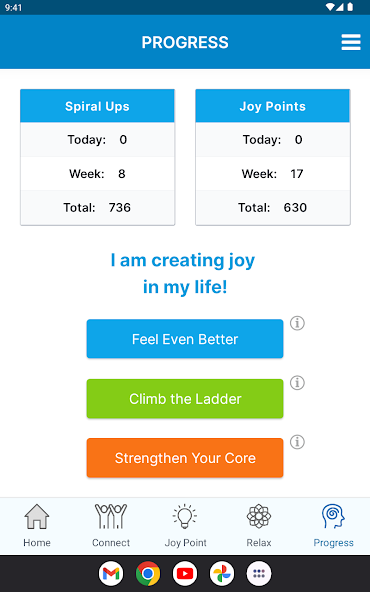Show info for Climb the Ladder
The height and width of the screenshot is (592, 370).
coord(297,383)
